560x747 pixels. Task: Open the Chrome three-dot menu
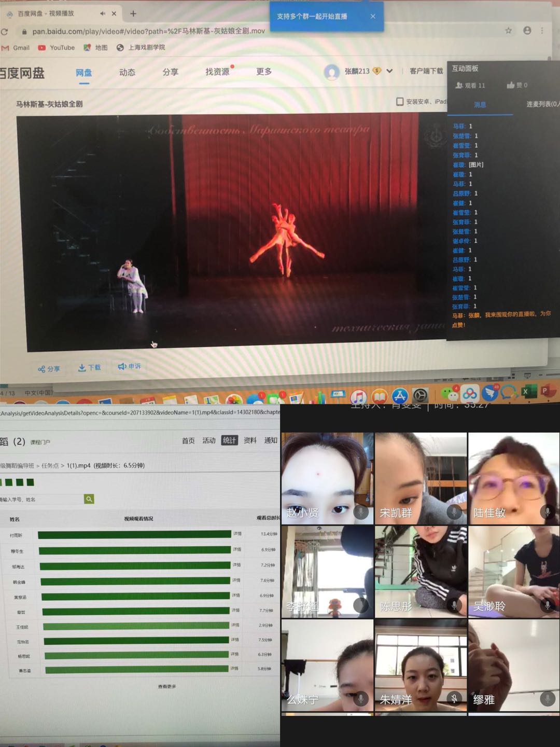click(542, 31)
